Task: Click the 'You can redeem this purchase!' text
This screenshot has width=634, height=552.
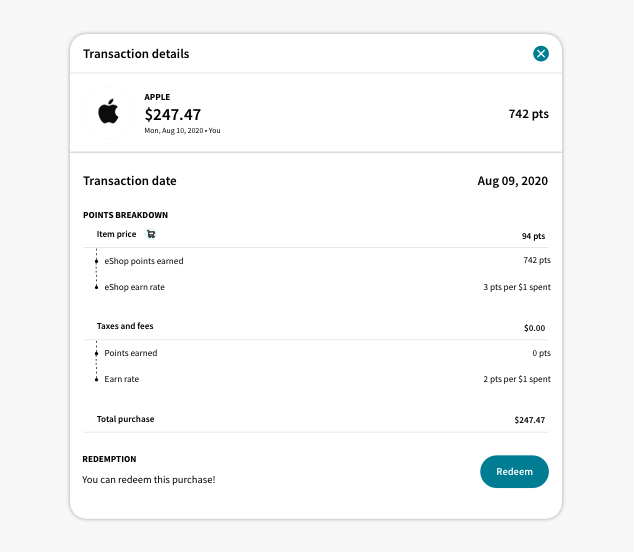Action: [x=149, y=480]
